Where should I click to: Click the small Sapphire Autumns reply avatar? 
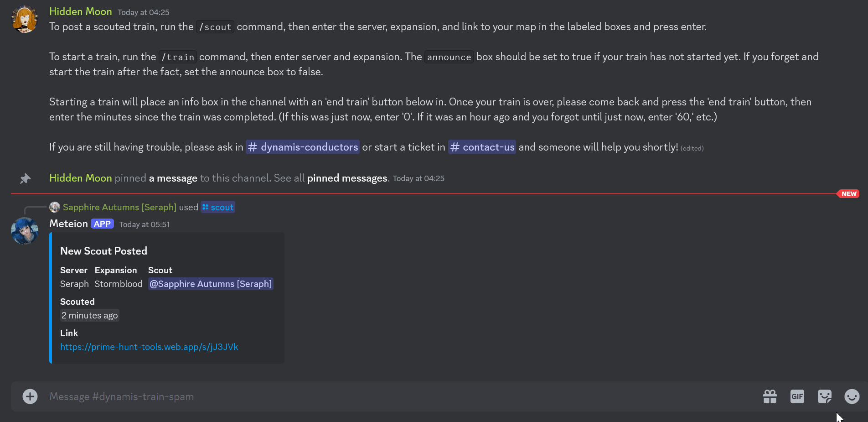(x=55, y=207)
